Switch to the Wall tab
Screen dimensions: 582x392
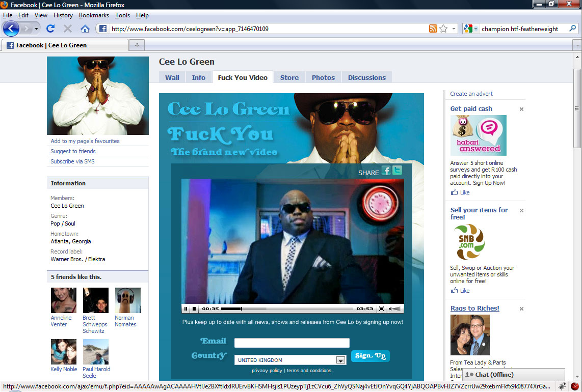click(172, 77)
